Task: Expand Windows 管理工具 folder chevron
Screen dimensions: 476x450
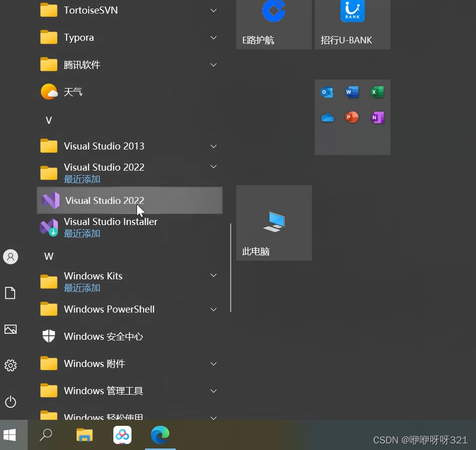Action: pyautogui.click(x=214, y=391)
